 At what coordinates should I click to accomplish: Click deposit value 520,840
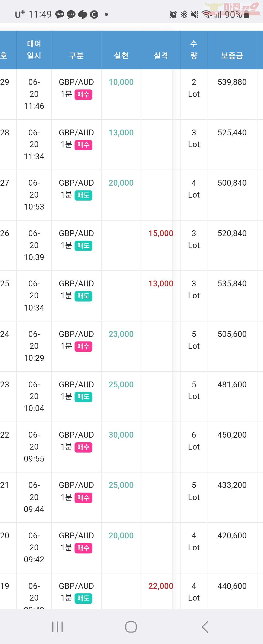pos(232,233)
